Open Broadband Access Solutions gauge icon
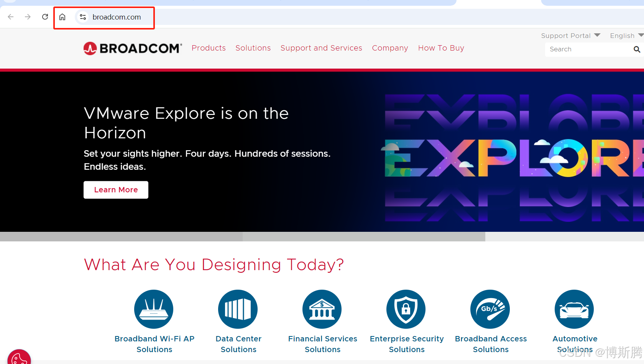This screenshot has width=644, height=364. click(x=490, y=309)
